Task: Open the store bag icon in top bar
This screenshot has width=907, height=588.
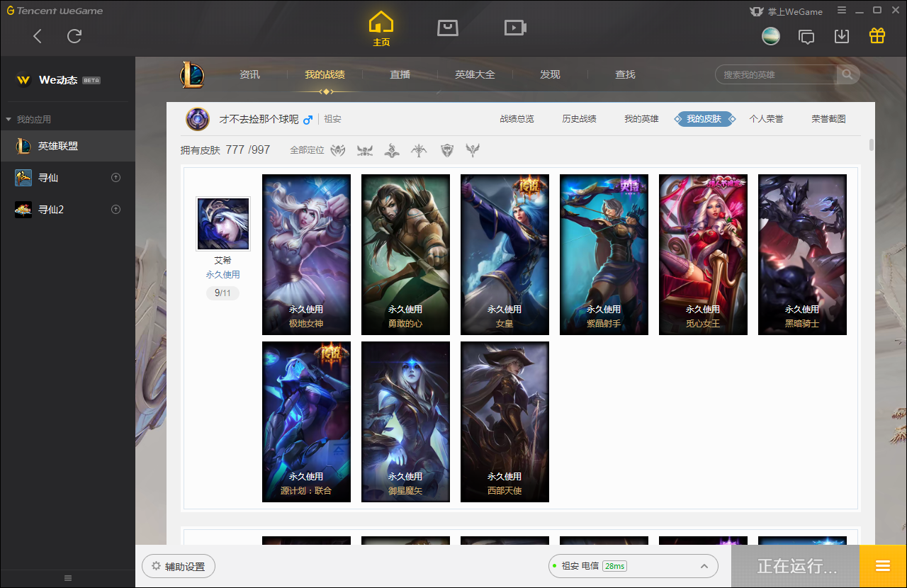Action: (447, 28)
